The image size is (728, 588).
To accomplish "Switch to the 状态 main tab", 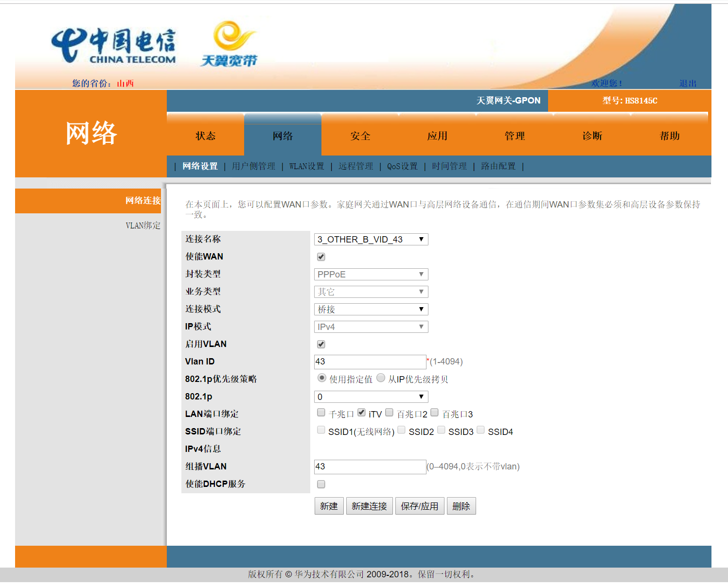I will (x=205, y=136).
